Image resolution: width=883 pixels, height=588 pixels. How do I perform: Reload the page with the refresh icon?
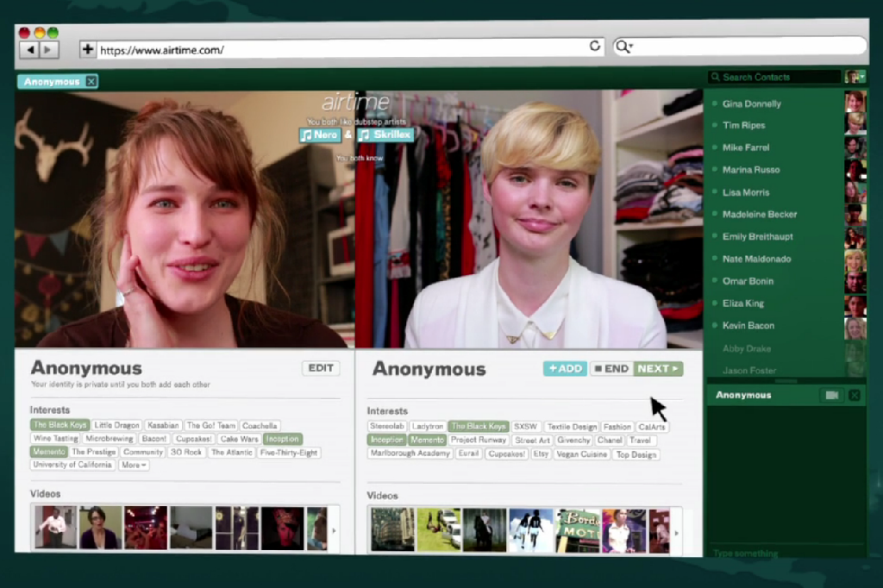595,47
